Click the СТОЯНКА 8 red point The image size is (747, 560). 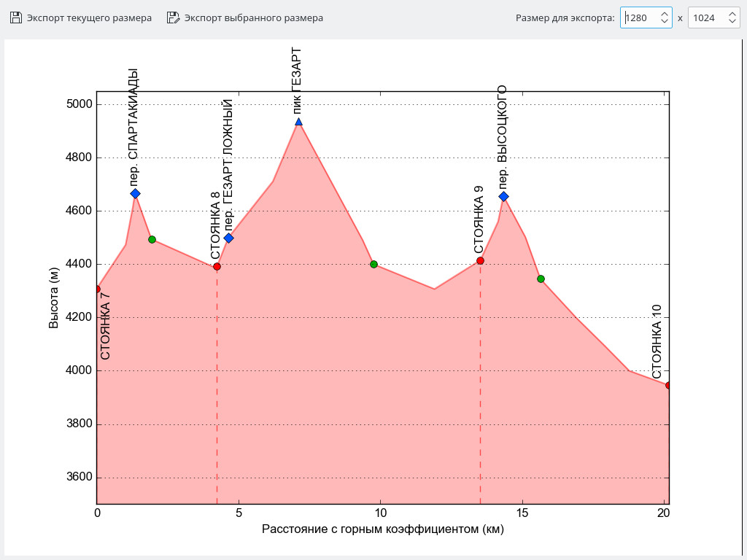pos(217,267)
